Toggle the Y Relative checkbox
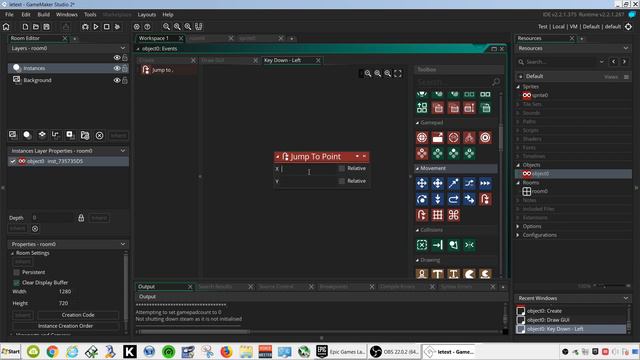The height and width of the screenshot is (360, 640). coord(342,181)
